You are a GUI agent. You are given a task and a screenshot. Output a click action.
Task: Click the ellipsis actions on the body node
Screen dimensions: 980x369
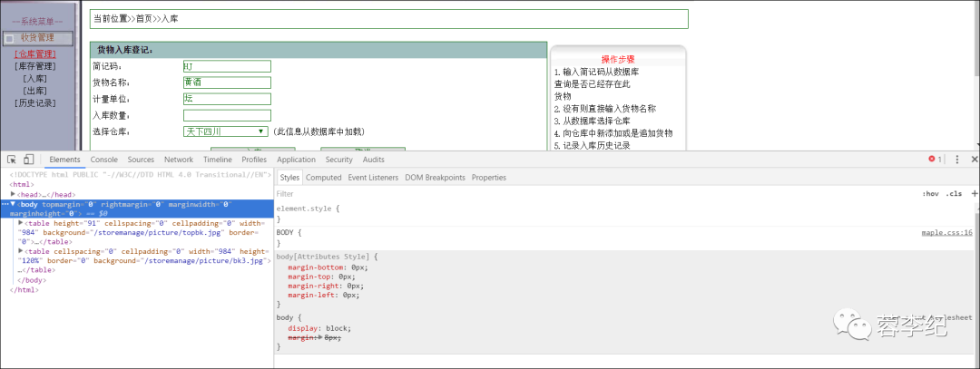click(x=5, y=204)
